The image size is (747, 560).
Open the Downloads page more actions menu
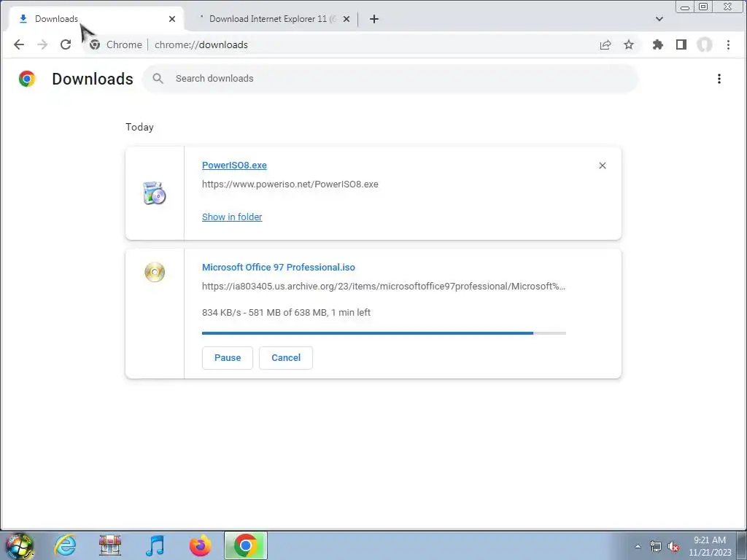719,79
